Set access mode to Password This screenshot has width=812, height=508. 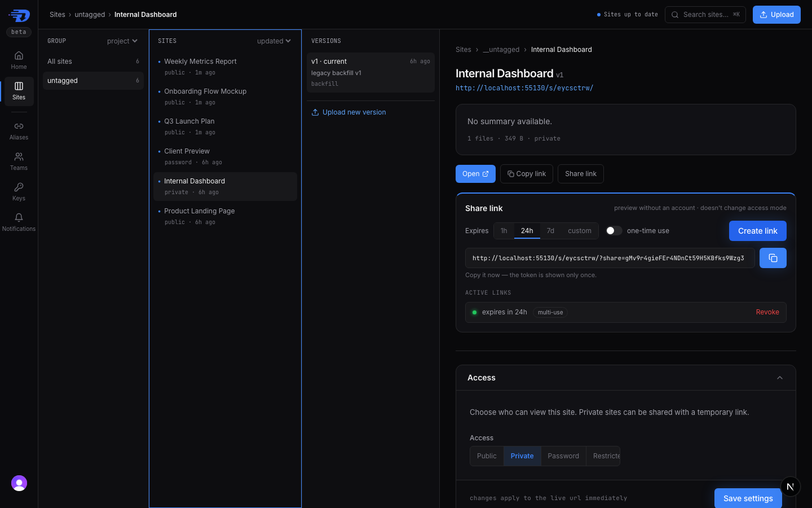[563, 456]
